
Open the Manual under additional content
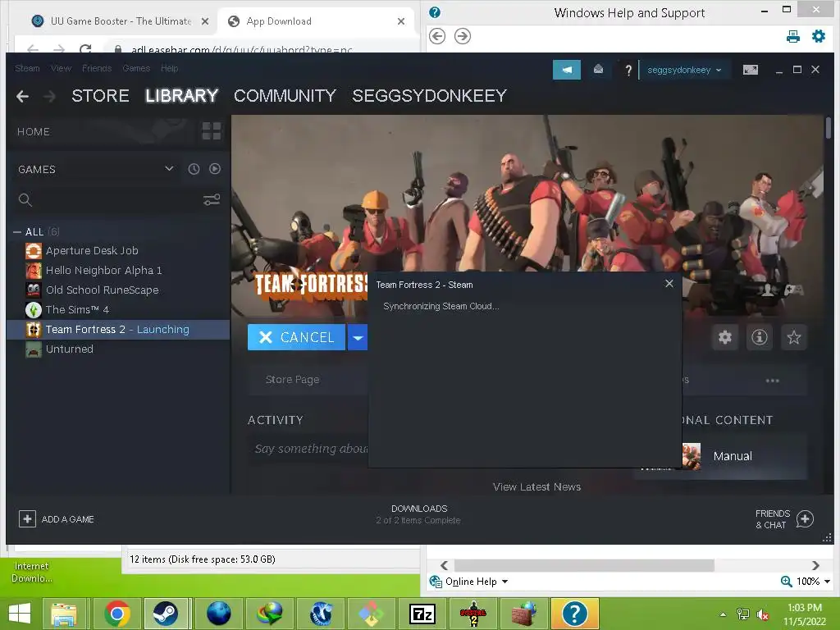pos(733,456)
